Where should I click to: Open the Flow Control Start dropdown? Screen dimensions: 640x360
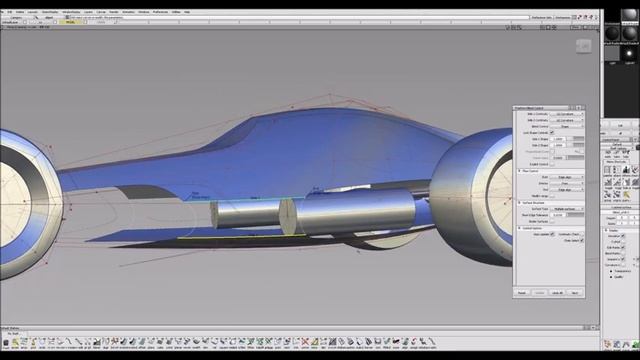[x=567, y=177]
